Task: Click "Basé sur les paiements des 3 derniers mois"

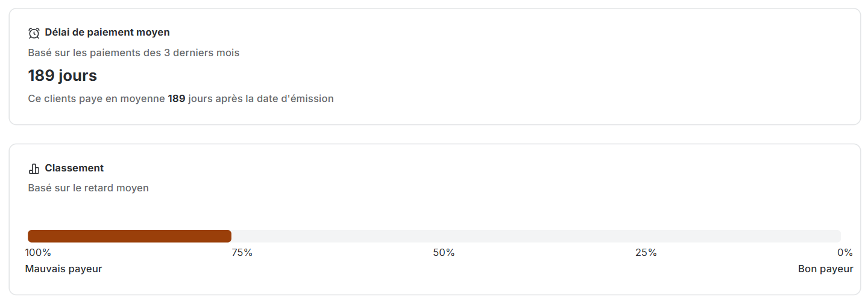Action: pyautogui.click(x=134, y=53)
